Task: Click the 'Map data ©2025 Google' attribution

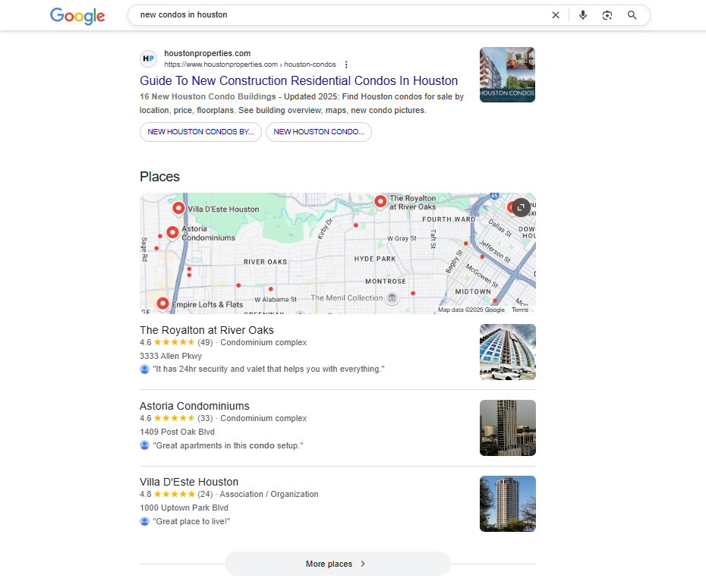Action: coord(471,310)
